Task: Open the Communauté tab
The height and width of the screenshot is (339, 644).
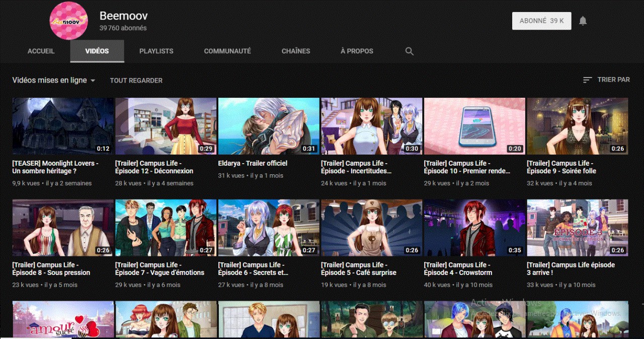Action: coord(227,51)
